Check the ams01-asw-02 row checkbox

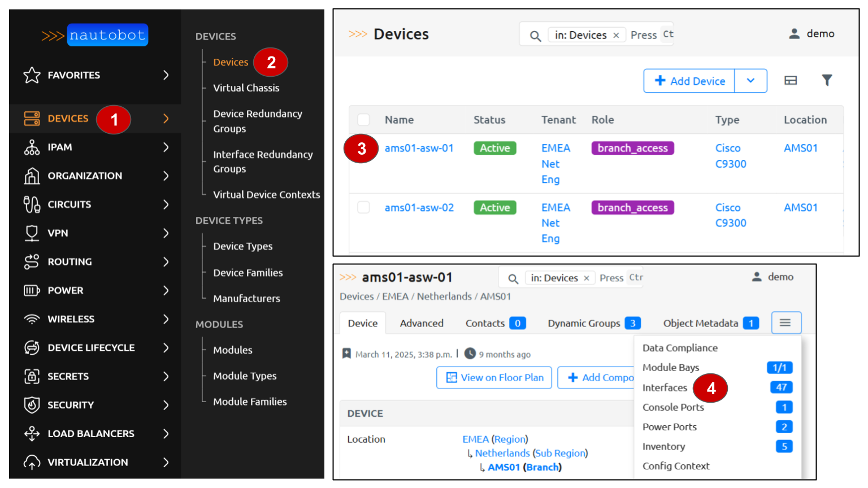(x=364, y=208)
